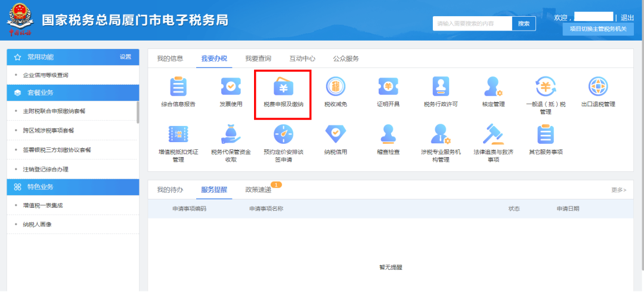The height and width of the screenshot is (292, 644).
Task: Open the 核定管理 icon
Action: point(493,87)
